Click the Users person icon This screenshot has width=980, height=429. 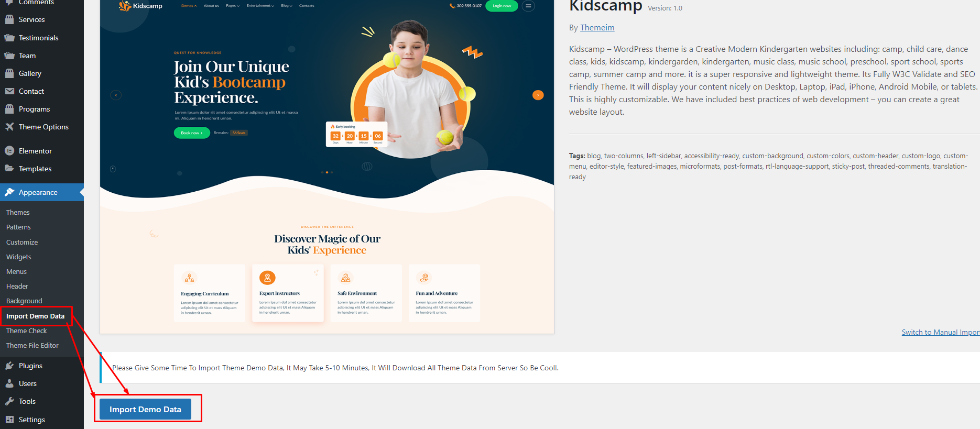[9, 383]
